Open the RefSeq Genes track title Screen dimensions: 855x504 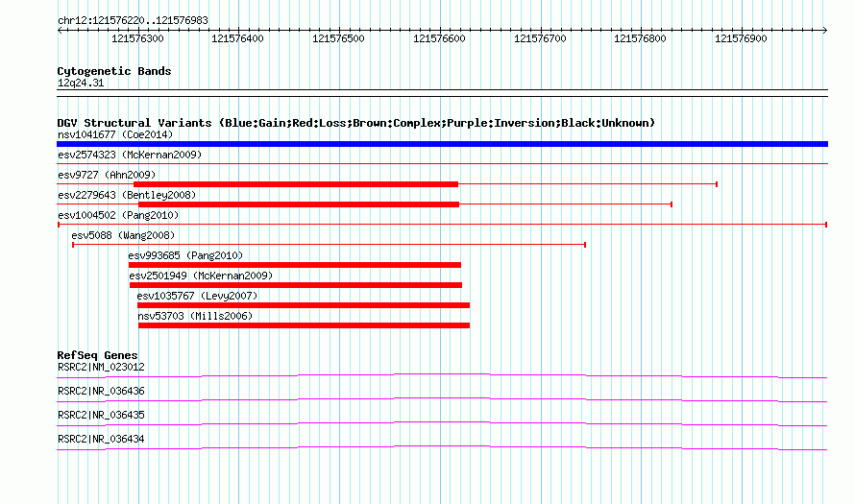[98, 355]
